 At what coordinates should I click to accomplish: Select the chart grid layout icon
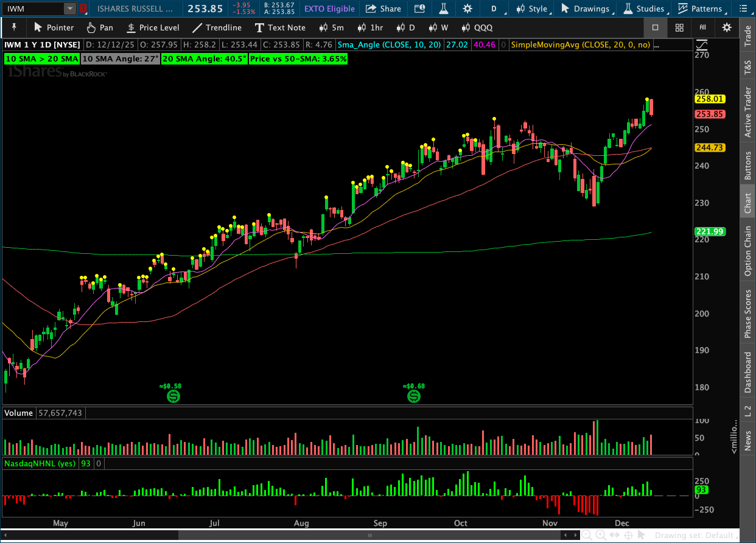(679, 27)
